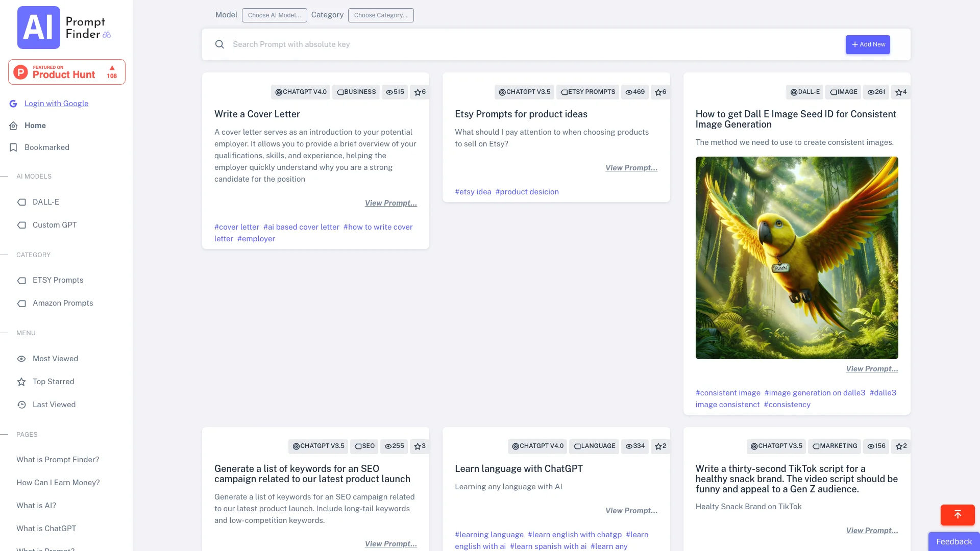This screenshot has height=551, width=980.
Task: Select the What is Prompt Finder page
Action: coord(58,460)
